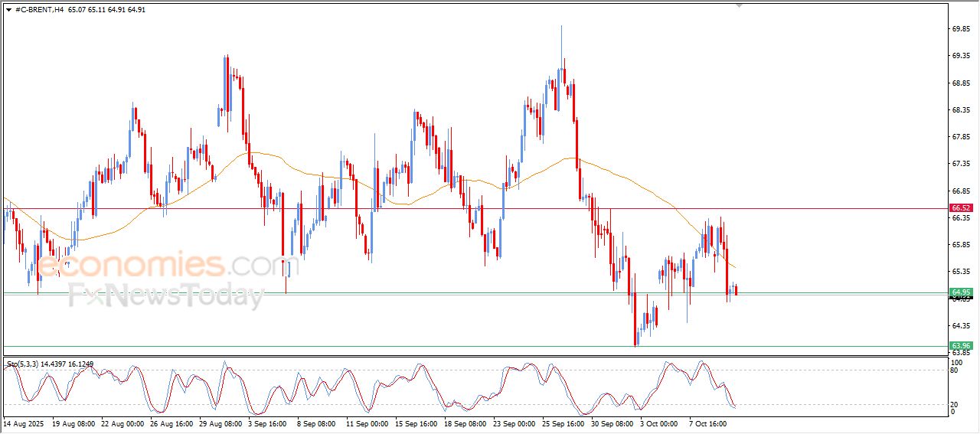This screenshot has width=980, height=434.
Task: Click the 14 Aug 2025 date label
Action: click(24, 423)
